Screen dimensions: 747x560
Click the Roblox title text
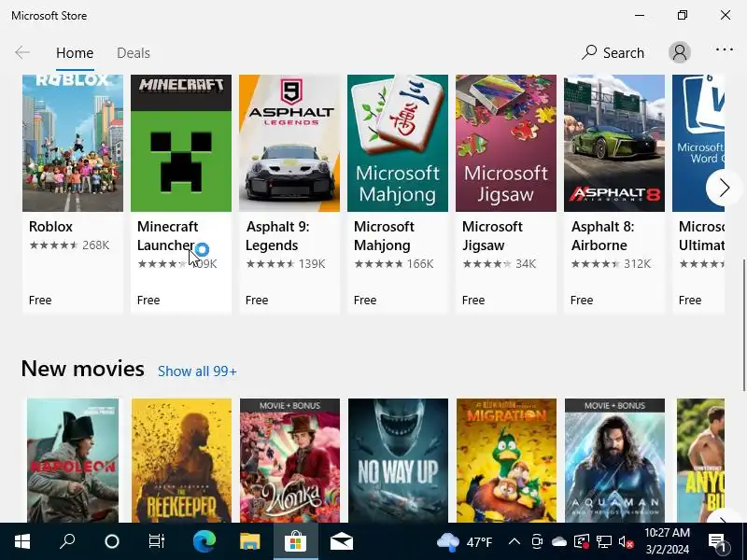tap(50, 227)
